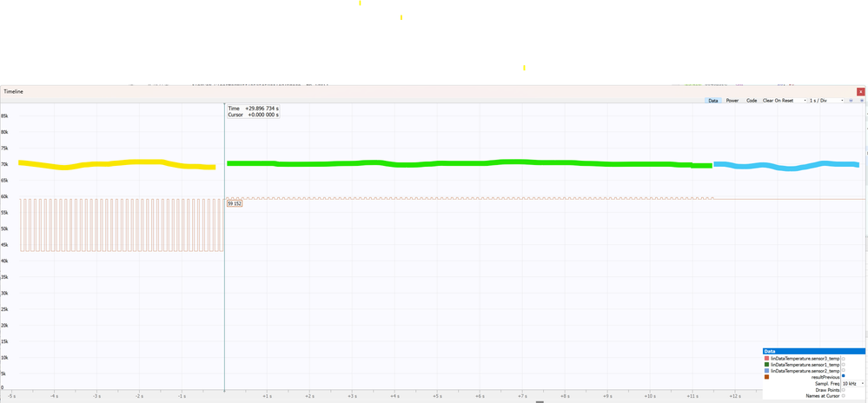Click the sensor2_temp blue color swatch
Screen dimensions: 868x403
tap(766, 370)
